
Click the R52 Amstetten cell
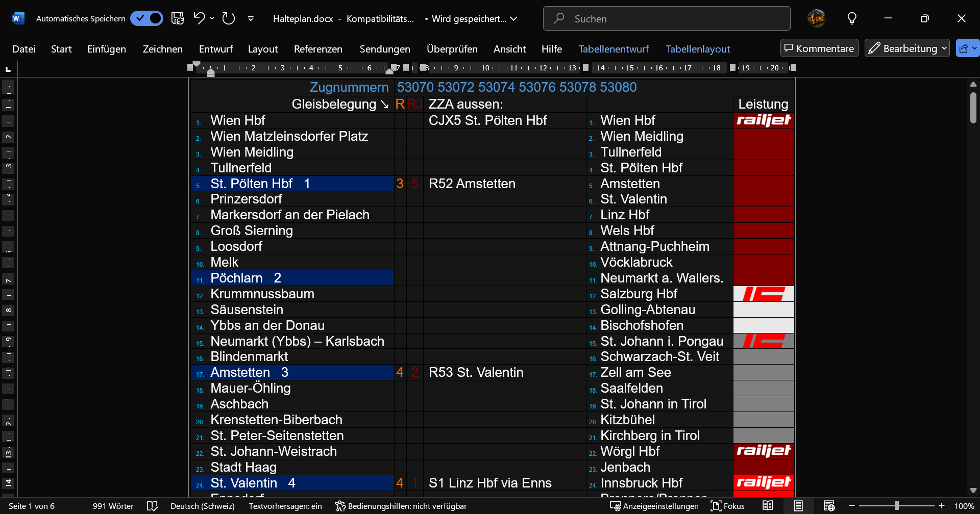505,184
